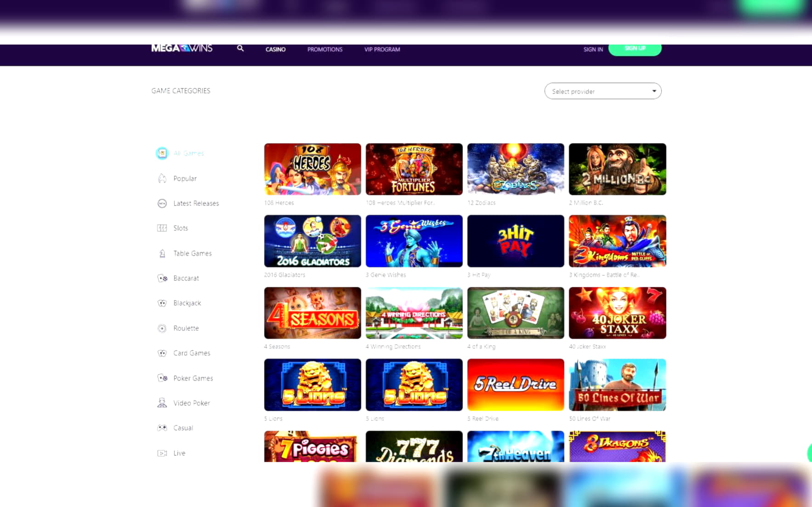Select the Latest Releases label

pos(196,203)
